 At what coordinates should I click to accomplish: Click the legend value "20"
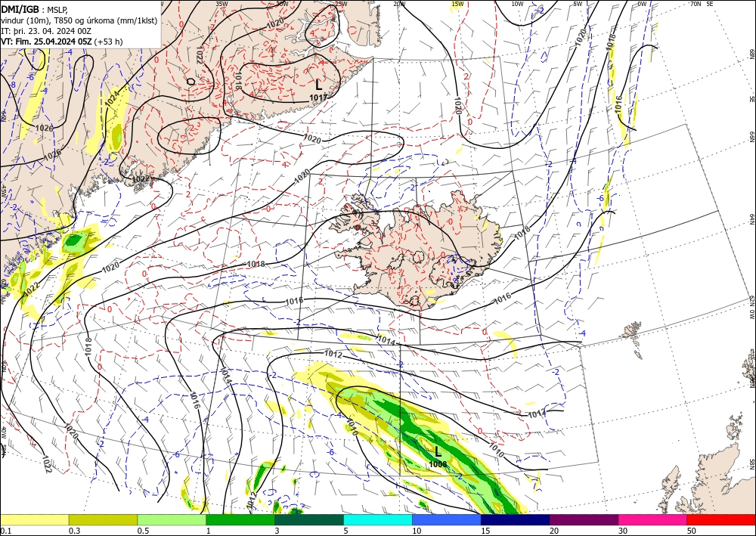[x=554, y=531]
